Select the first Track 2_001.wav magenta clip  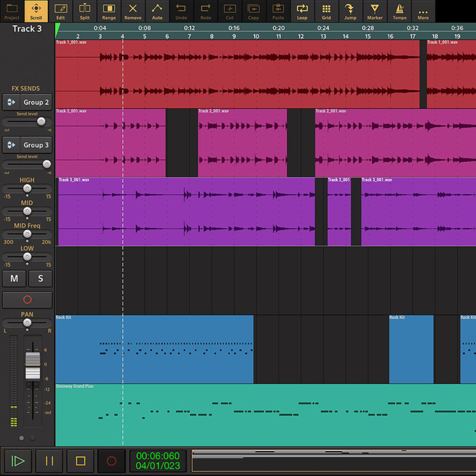[110, 143]
